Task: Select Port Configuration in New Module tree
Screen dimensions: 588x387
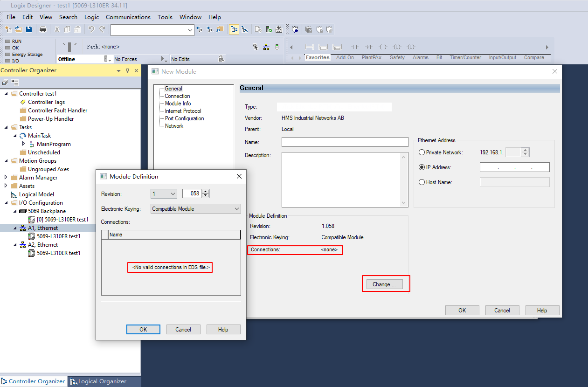Action: (185, 118)
